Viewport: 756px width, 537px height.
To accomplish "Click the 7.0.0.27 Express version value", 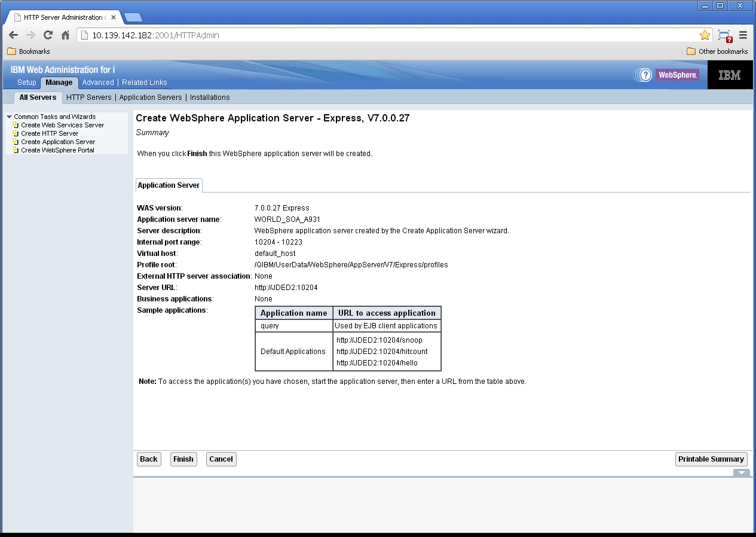I will 282,208.
